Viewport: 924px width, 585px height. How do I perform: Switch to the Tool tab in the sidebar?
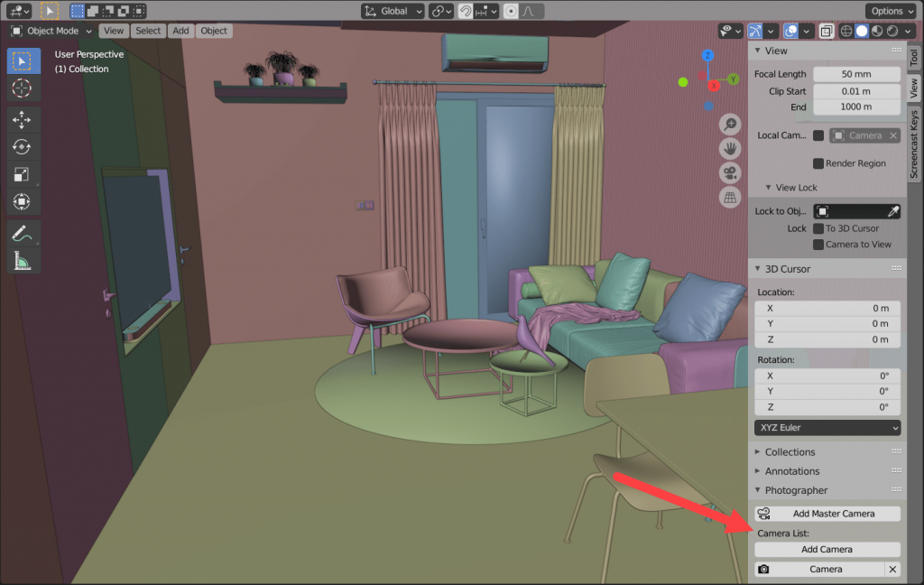914,60
